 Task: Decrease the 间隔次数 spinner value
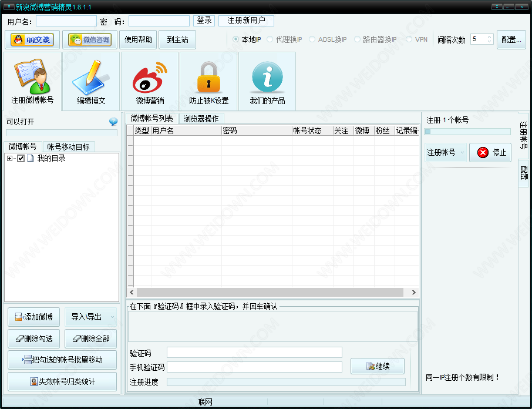(489, 41)
